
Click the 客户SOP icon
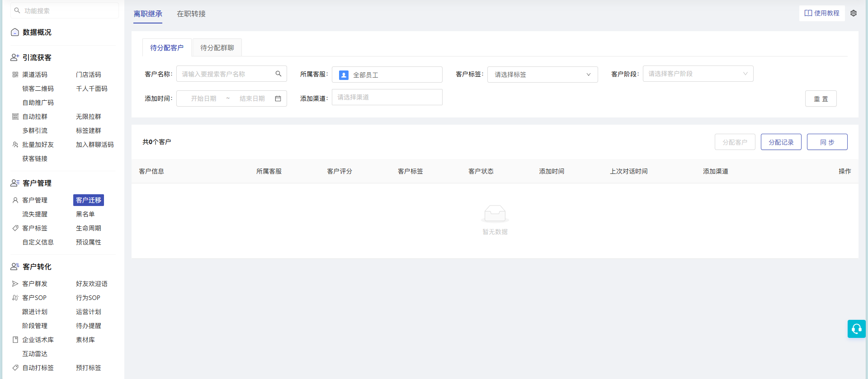click(15, 298)
